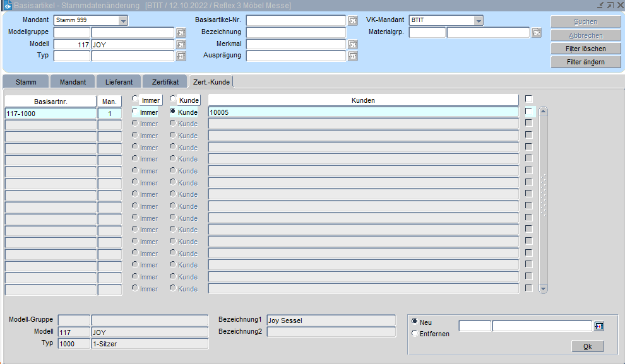625x364 pixels.
Task: Open lookup icon for Materialgrp. field
Action: [537, 33]
